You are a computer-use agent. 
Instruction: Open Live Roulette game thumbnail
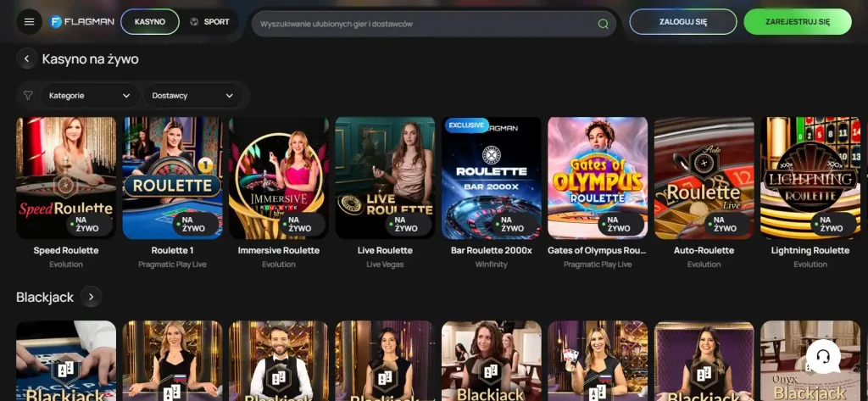385,178
